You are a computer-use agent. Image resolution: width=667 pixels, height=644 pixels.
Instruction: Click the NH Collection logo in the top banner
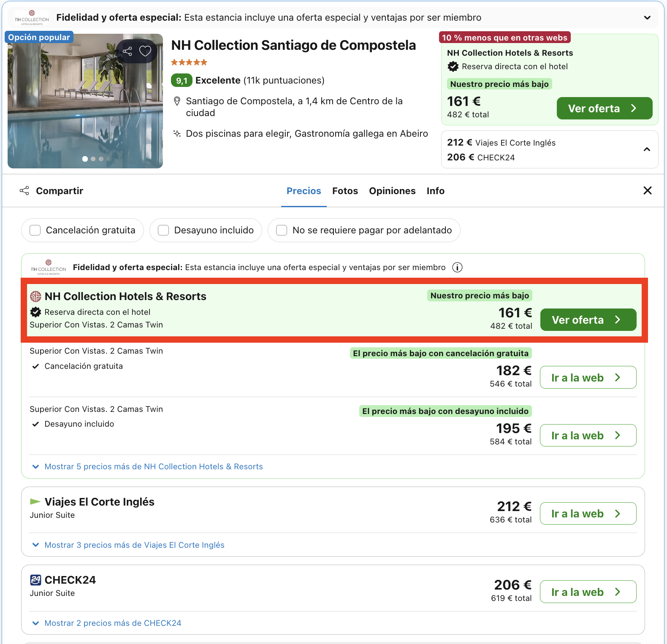click(x=32, y=18)
